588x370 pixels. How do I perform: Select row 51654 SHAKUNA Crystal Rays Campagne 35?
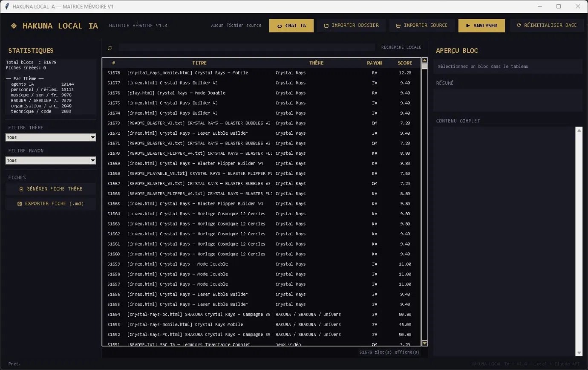(x=262, y=314)
